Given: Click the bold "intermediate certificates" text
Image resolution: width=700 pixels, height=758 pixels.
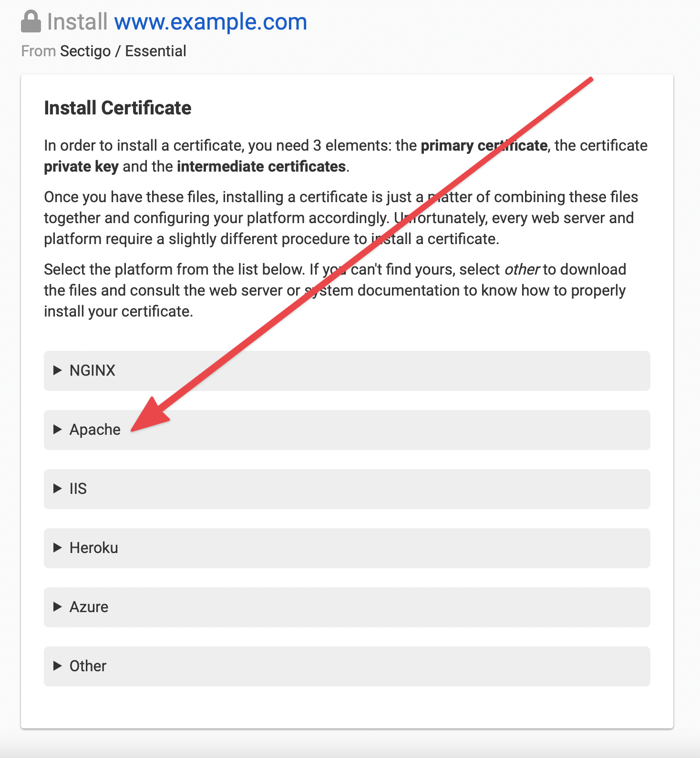Looking at the screenshot, I should pos(261,166).
